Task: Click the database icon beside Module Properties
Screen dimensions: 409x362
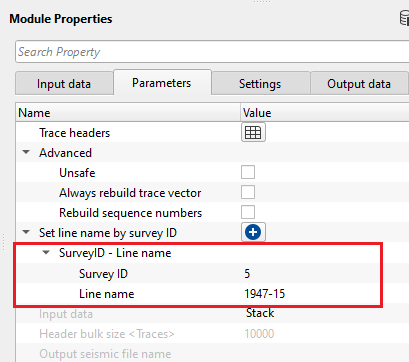Action: click(404, 18)
